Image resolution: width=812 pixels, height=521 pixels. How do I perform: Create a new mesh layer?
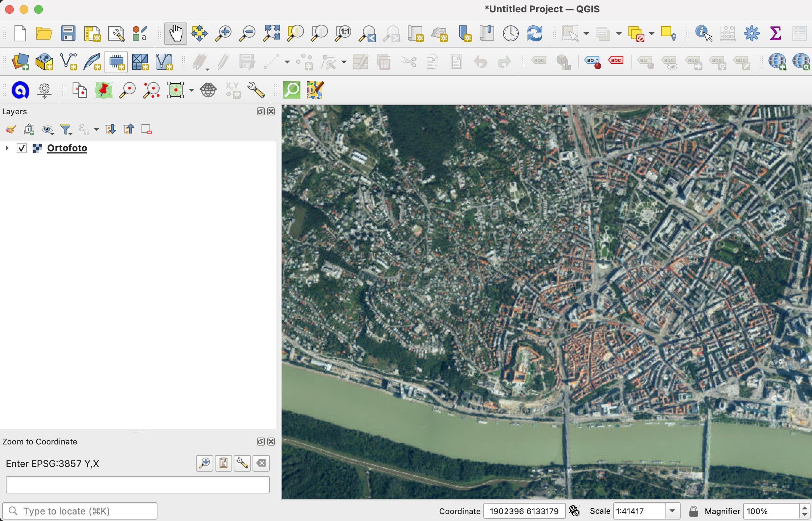(164, 62)
